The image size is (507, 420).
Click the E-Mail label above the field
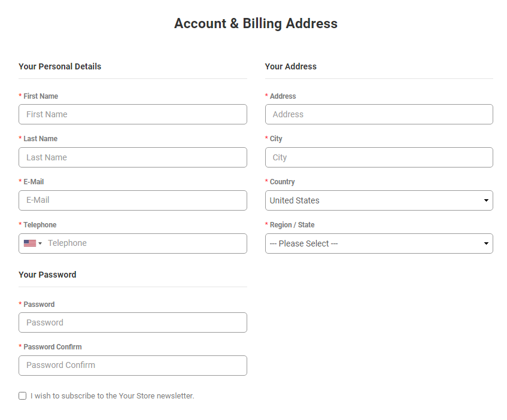pos(34,182)
